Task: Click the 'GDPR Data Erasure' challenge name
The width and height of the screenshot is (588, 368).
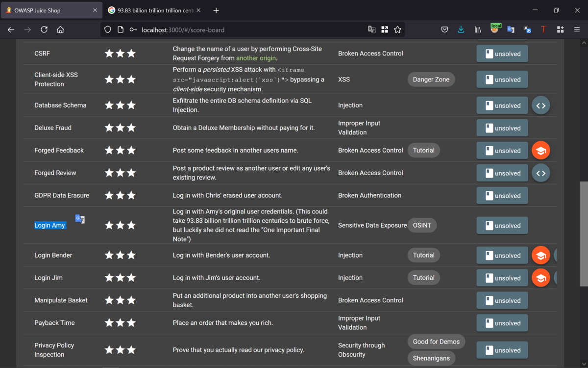Action: point(62,195)
